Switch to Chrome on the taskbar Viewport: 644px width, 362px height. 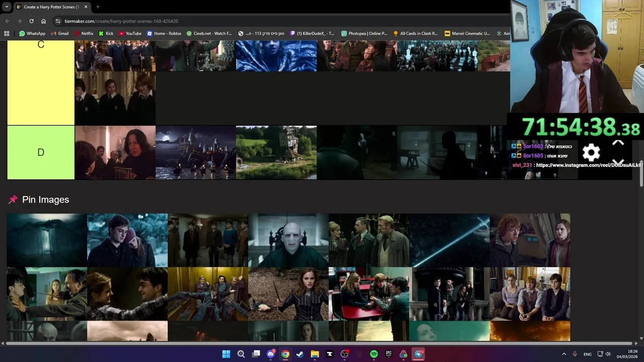tap(285, 354)
